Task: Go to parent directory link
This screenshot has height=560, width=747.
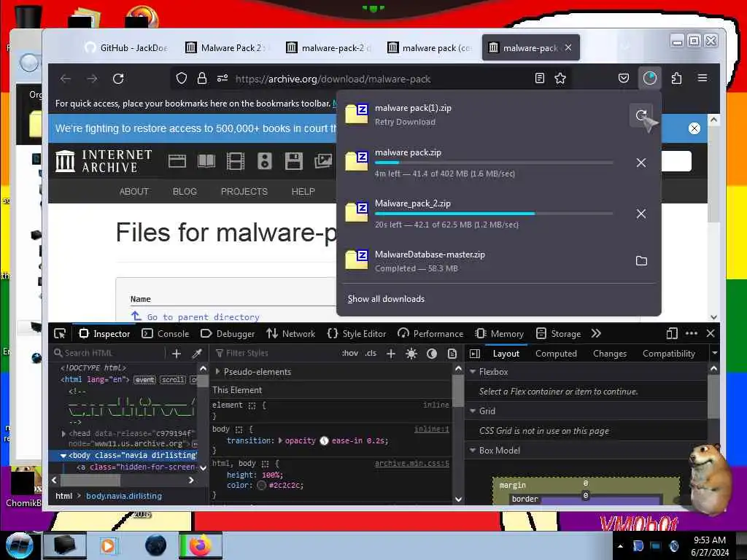Action: tap(203, 316)
